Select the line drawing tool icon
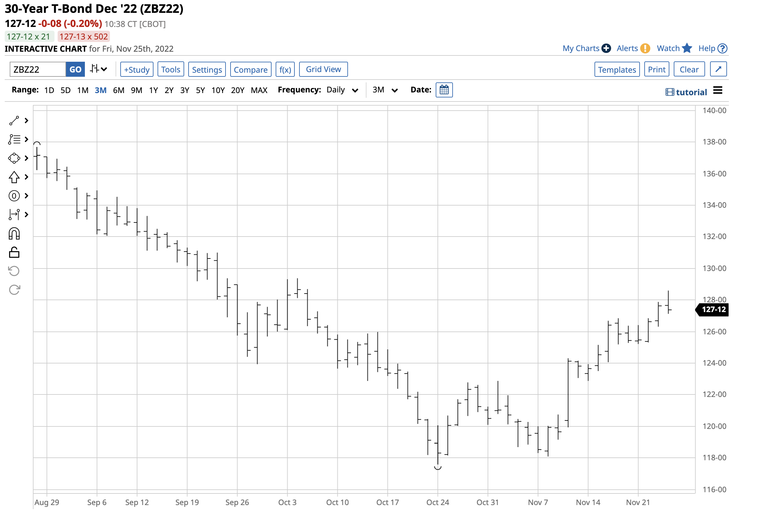The image size is (758, 532). point(14,121)
